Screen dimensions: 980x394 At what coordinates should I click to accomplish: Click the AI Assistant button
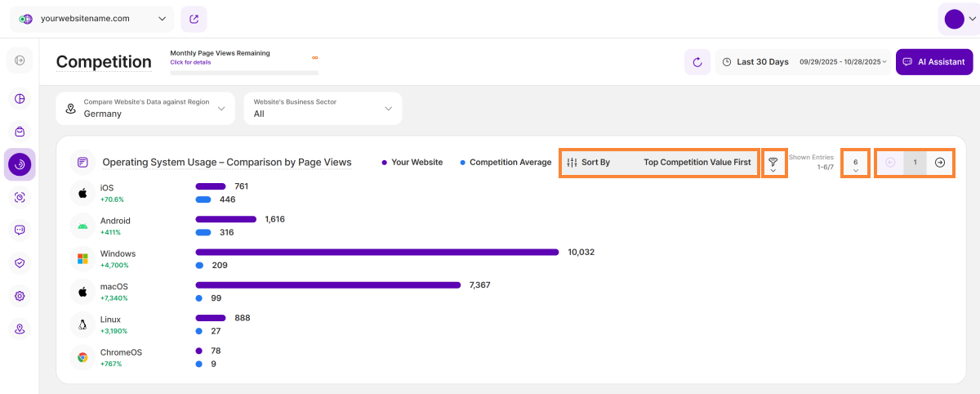[x=933, y=62]
